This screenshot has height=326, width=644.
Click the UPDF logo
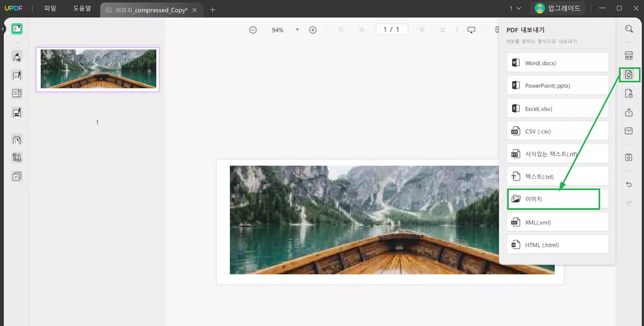click(13, 8)
